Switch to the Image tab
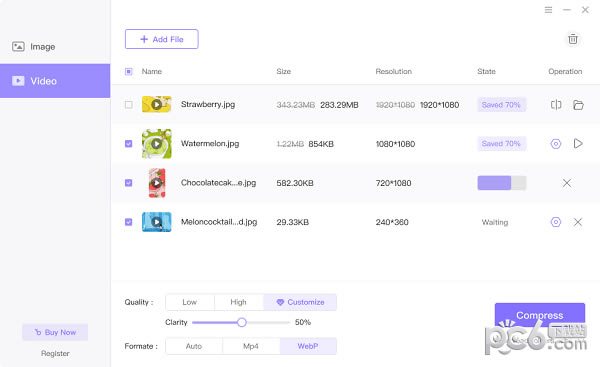Viewport: 600px width, 367px height. (x=55, y=47)
